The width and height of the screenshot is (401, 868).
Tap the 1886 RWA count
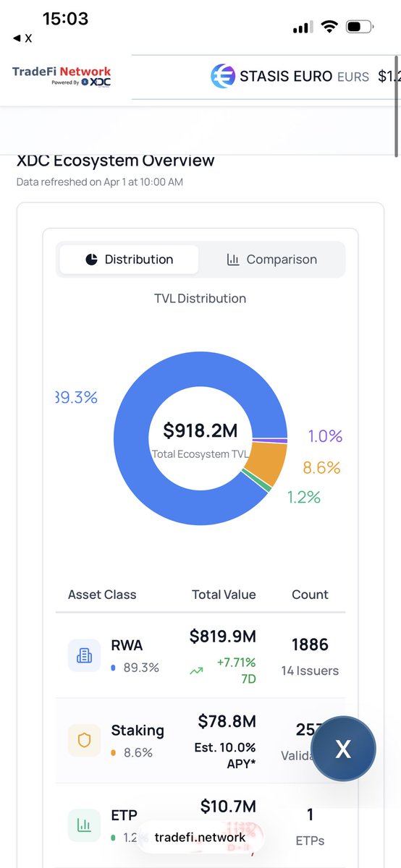310,644
